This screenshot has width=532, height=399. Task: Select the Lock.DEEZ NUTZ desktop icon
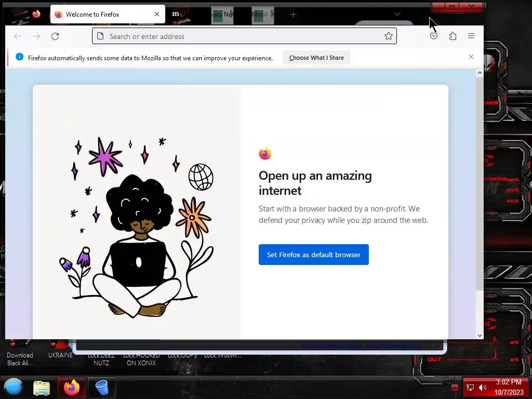point(101,359)
